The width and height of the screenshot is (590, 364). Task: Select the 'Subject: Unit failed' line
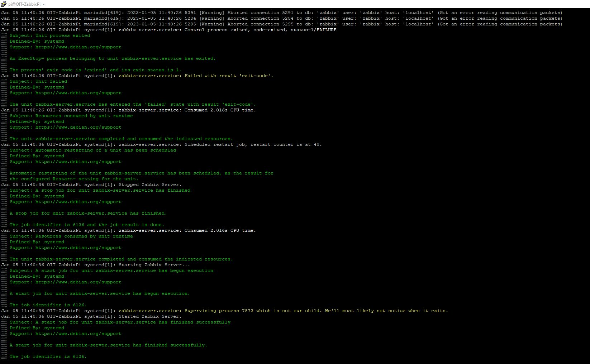click(x=38, y=81)
